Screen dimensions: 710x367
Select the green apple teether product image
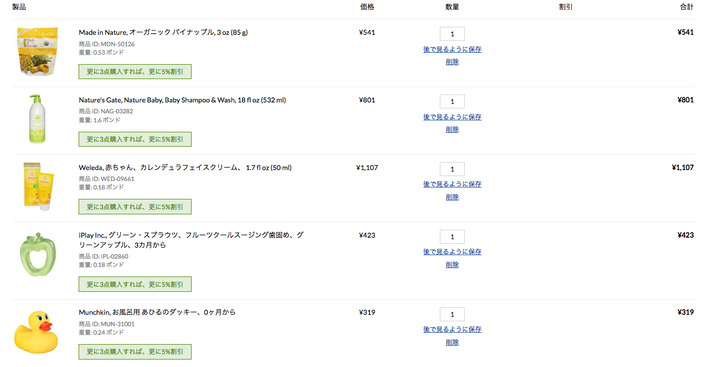tap(38, 254)
